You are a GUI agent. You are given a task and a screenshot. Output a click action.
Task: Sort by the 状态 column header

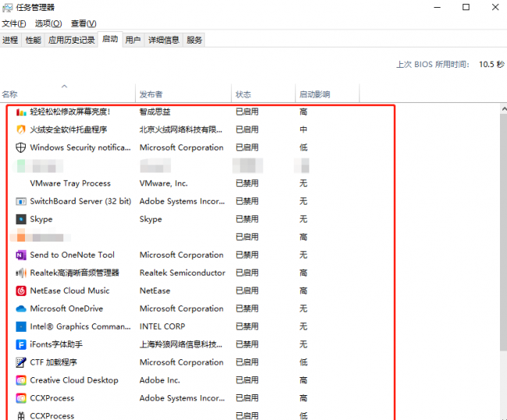(x=263, y=93)
